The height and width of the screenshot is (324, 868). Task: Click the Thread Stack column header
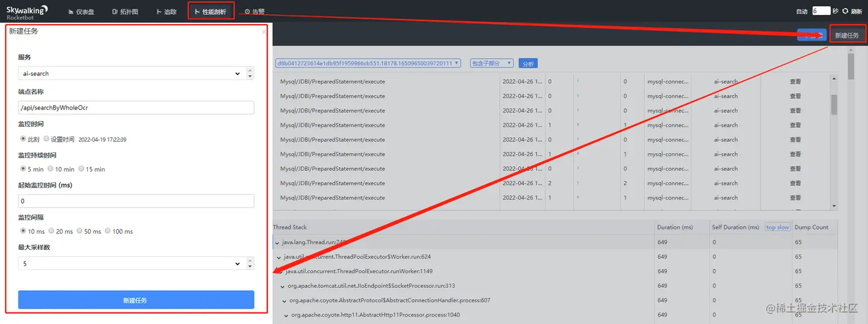coord(290,227)
